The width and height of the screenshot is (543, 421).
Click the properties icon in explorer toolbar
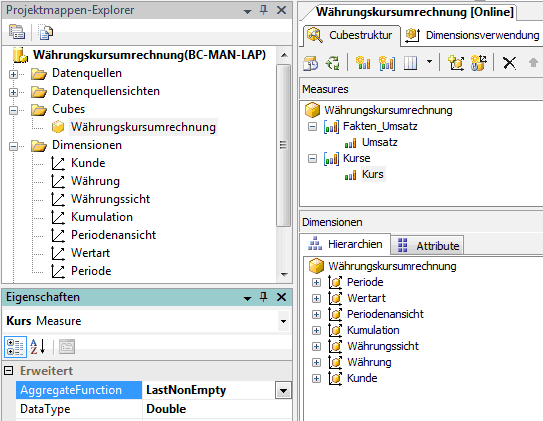pyautogui.click(x=17, y=32)
